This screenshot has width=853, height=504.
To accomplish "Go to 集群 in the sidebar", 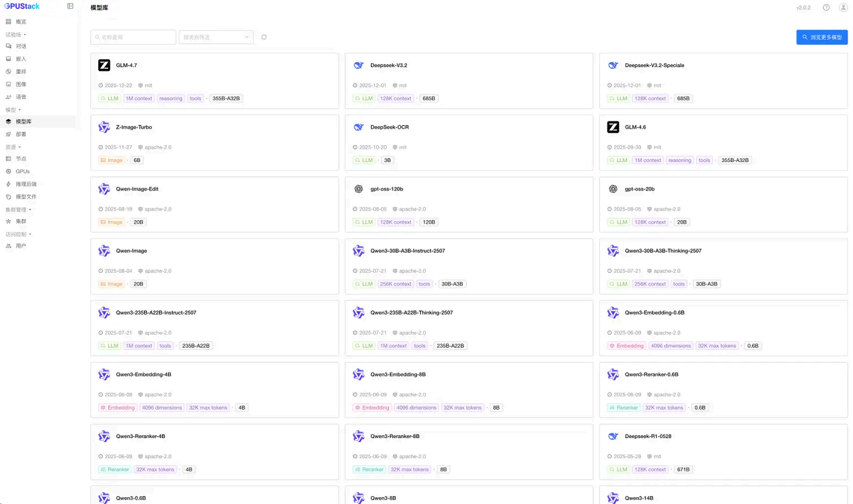I will click(38, 221).
